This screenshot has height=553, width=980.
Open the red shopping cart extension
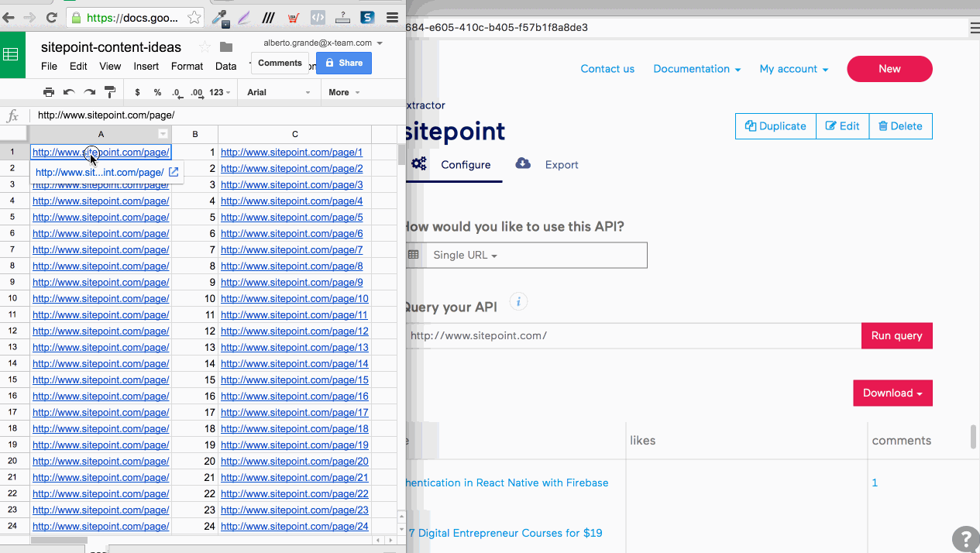coord(293,17)
